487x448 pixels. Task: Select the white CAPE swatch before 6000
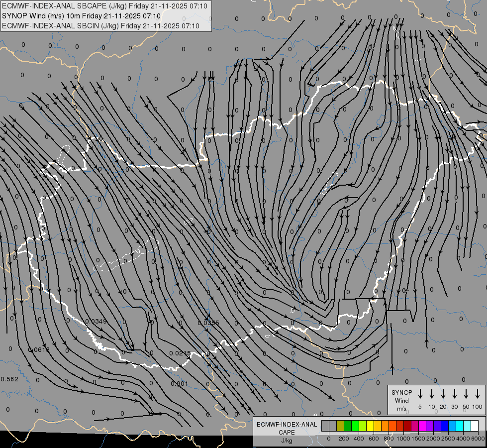(474, 426)
